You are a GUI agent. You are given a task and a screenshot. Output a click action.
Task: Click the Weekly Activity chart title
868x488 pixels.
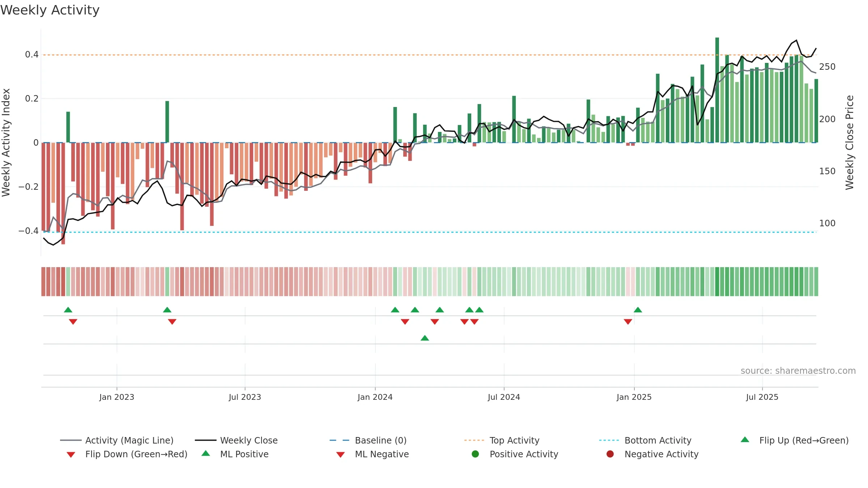[50, 10]
